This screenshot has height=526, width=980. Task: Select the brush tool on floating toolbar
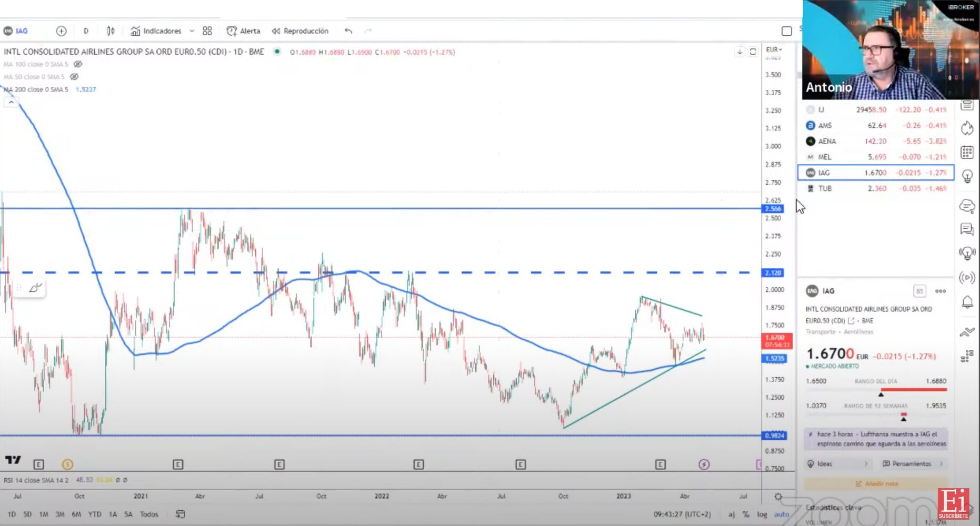(35, 288)
